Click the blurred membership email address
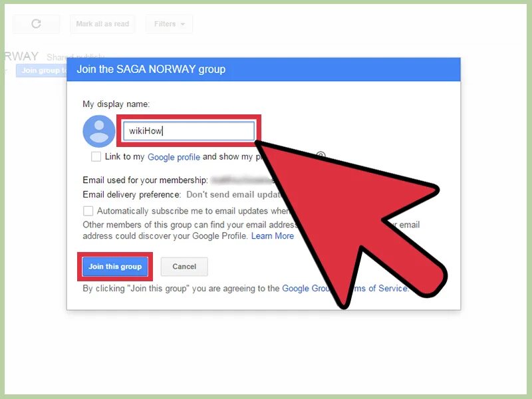 tap(242, 180)
